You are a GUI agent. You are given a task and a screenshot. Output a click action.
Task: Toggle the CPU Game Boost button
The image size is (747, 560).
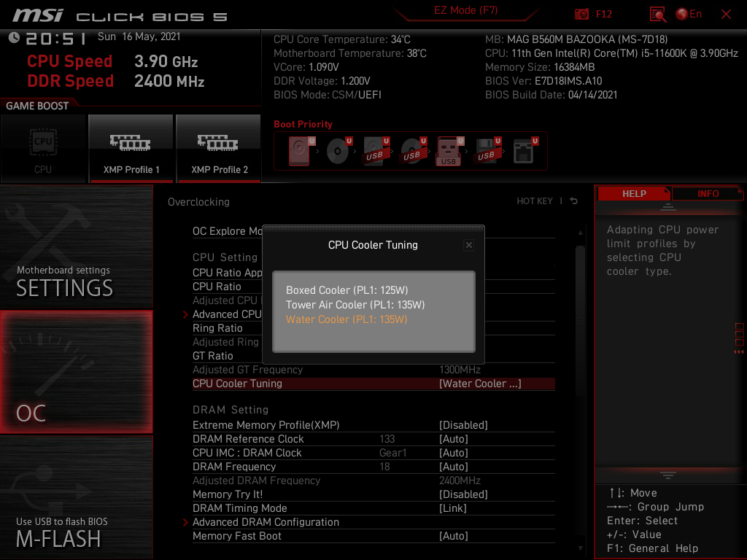43,149
